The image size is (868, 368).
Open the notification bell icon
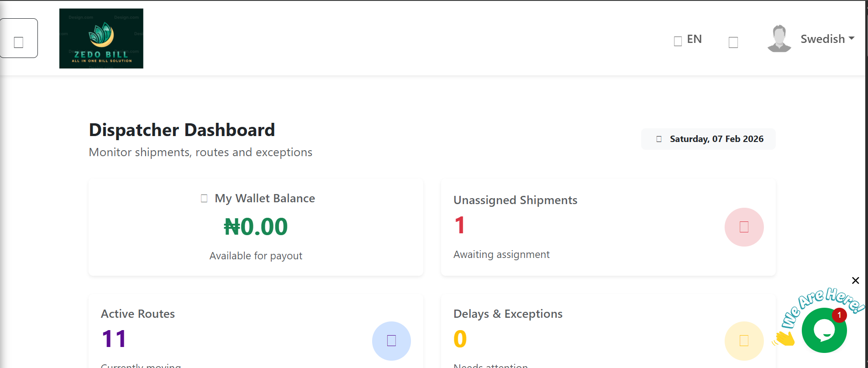733,42
